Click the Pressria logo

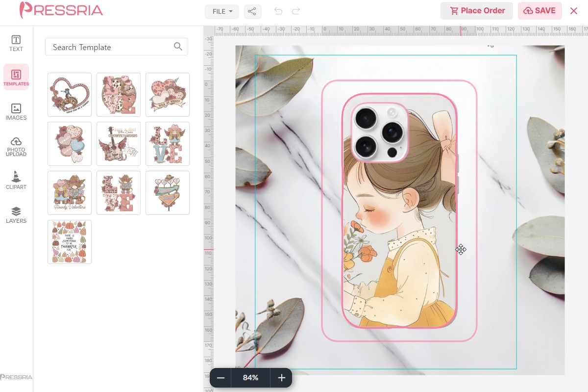[61, 10]
